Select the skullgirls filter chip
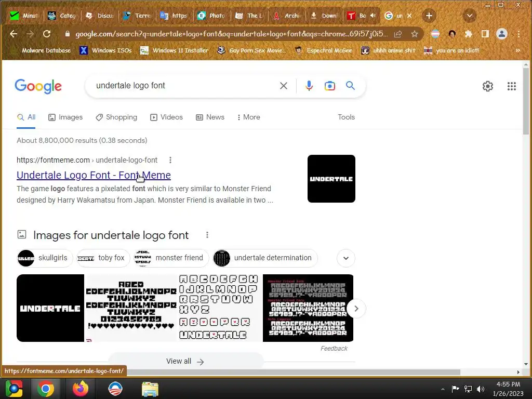The image size is (532, 399). (x=45, y=258)
